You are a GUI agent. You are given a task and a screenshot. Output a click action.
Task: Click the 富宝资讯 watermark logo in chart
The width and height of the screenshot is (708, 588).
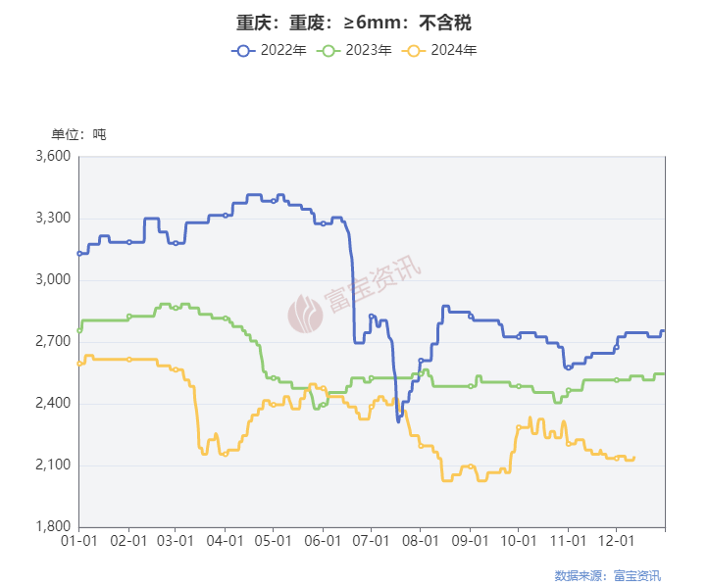[x=305, y=314]
